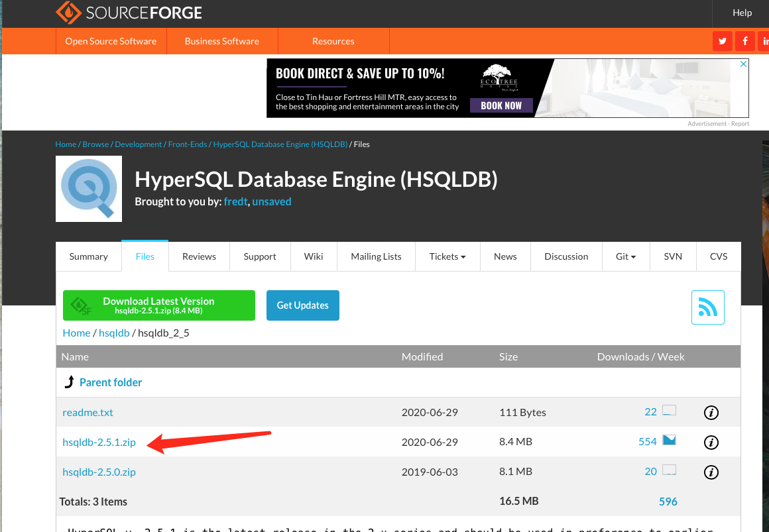Open the Business Software menu
Viewport: 769px width, 532px height.
pyautogui.click(x=222, y=41)
